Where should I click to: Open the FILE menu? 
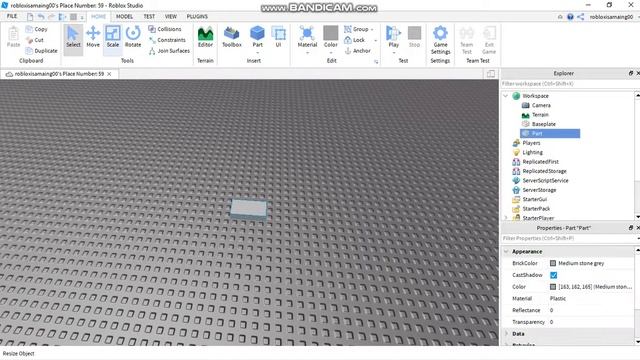12,16
